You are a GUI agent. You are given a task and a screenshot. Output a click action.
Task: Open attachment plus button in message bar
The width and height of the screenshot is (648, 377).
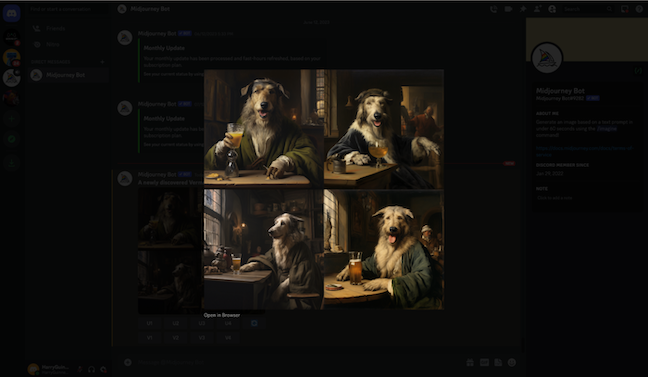point(128,362)
